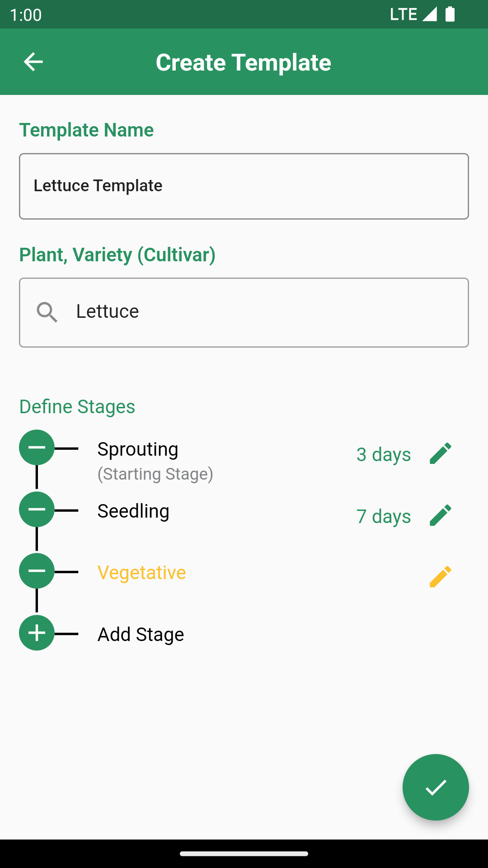Viewport: 488px width, 868px height.
Task: Focus the Template Name text field
Action: pos(244,186)
